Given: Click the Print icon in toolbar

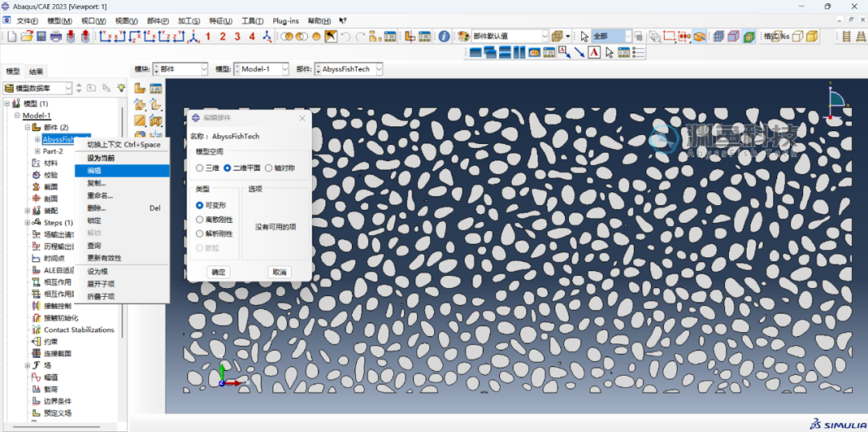Looking at the screenshot, I should (55, 36).
